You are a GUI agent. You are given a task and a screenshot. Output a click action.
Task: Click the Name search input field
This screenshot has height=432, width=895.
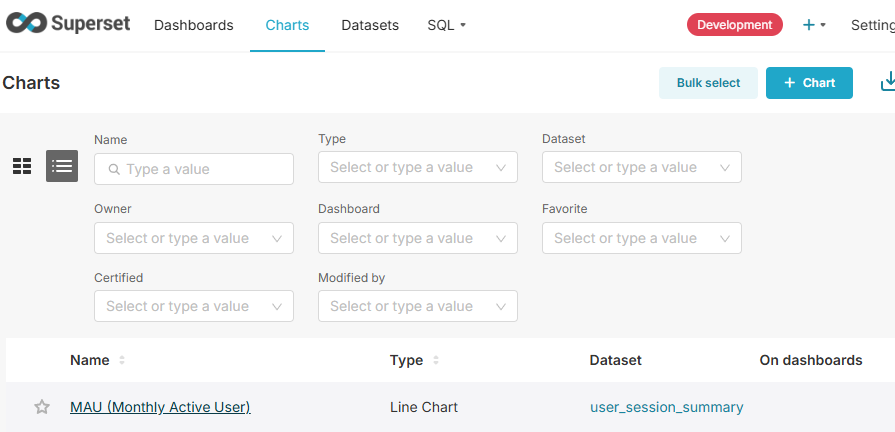tap(205, 169)
